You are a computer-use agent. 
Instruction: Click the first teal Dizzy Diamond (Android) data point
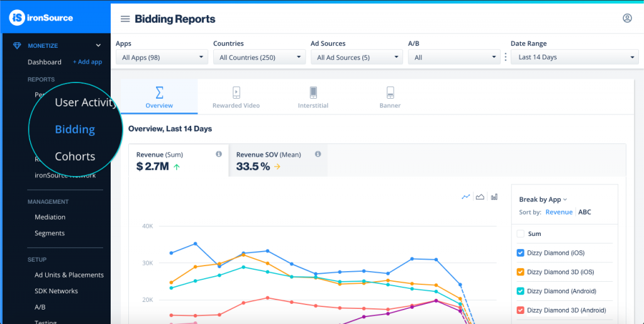coord(171,288)
